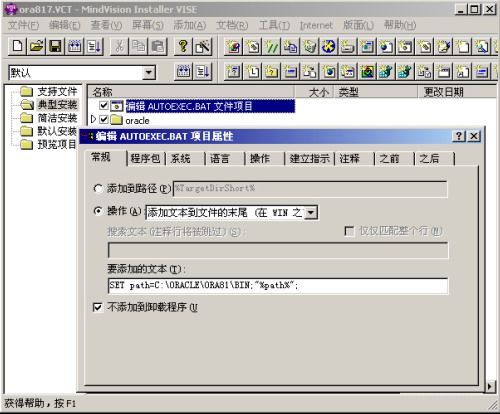The width and height of the screenshot is (500, 414).
Task: Select the 常规 tab
Action: [x=101, y=157]
